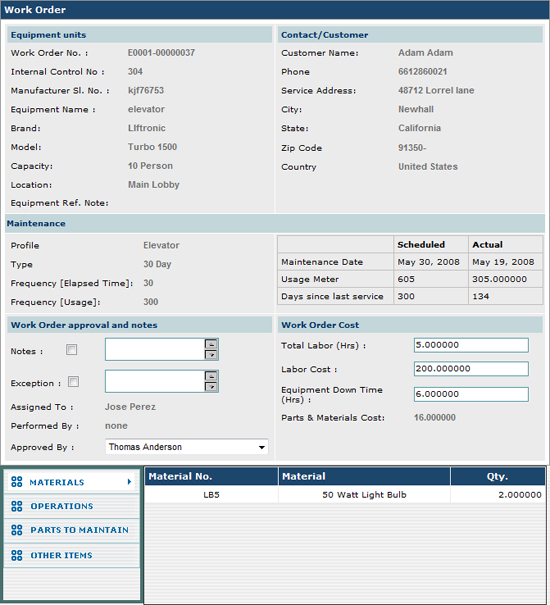Click Exception box scroll down arrow
Screen dimensions: 550x605
click(211, 387)
